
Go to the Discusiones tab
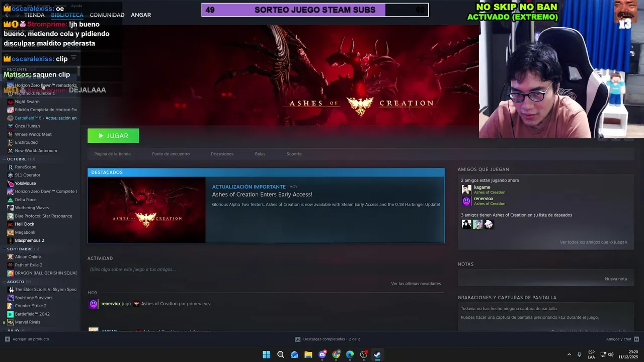coord(222,154)
